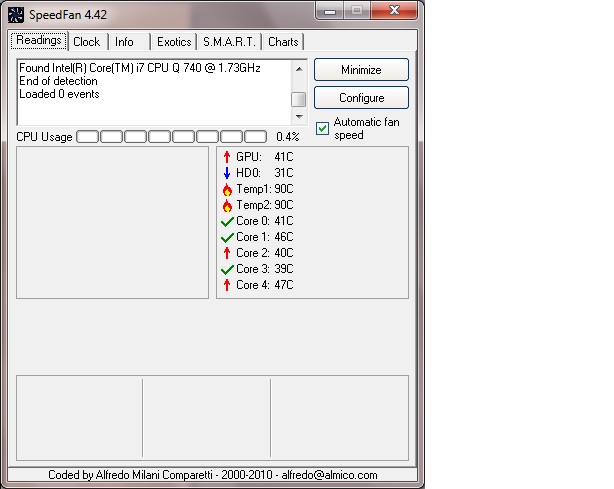614x489 pixels.
Task: Click the CPU Usage bar segments
Action: pos(172,137)
